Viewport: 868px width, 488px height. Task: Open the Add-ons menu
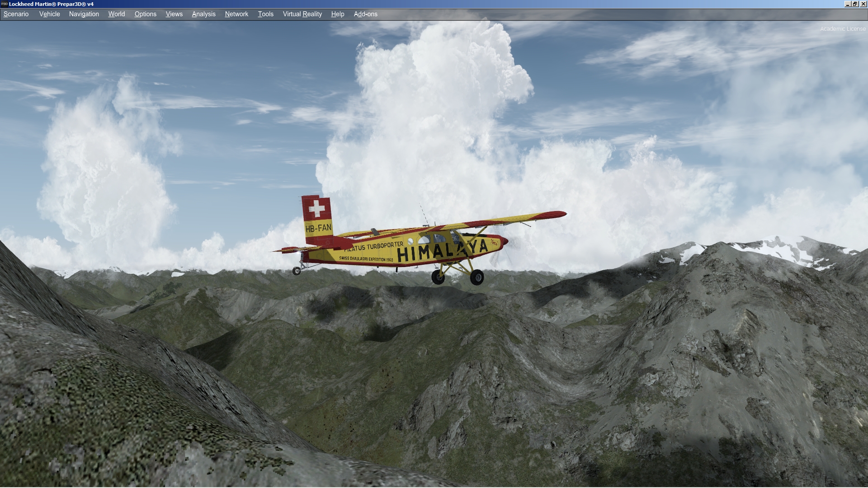(365, 14)
